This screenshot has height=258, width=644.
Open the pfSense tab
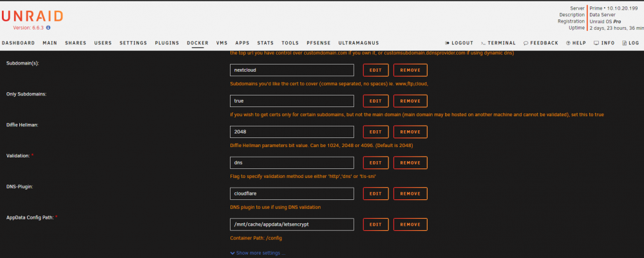pyautogui.click(x=319, y=43)
